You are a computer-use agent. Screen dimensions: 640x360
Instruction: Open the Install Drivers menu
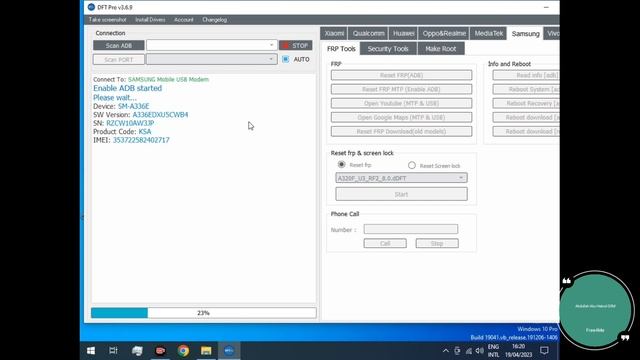[150, 20]
